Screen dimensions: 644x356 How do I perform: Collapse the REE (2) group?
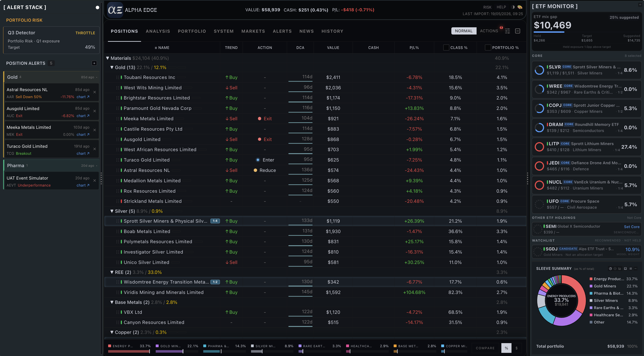tap(112, 272)
